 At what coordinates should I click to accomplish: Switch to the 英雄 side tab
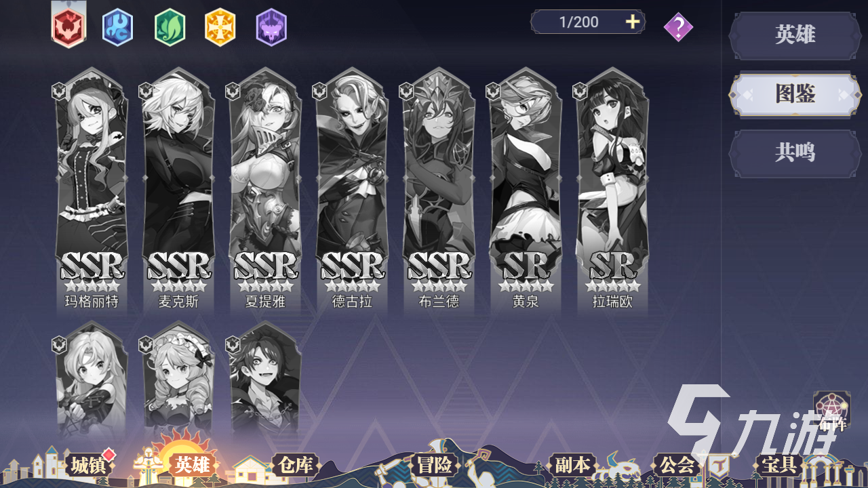pos(795,35)
